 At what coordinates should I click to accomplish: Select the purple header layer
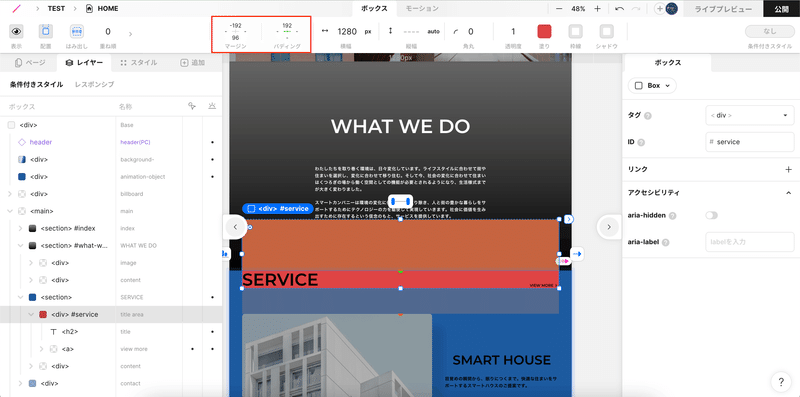[x=41, y=142]
